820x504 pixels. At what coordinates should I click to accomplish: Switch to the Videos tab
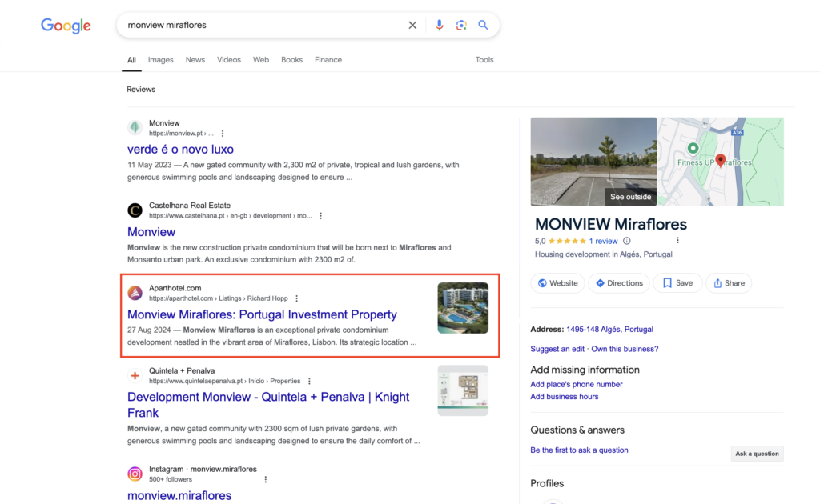coord(229,60)
